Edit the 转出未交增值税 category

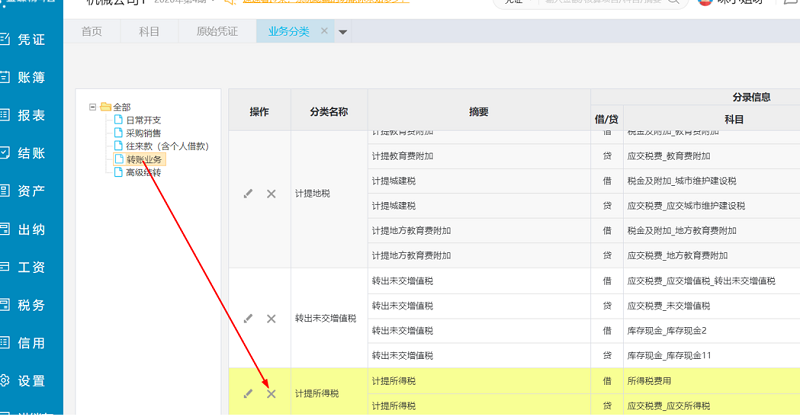(x=248, y=318)
